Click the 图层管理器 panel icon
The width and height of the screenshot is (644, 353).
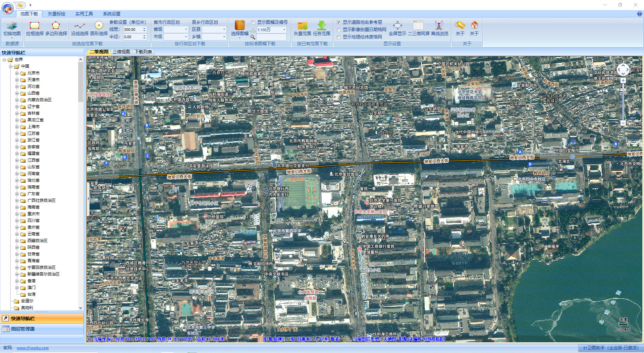pos(6,329)
